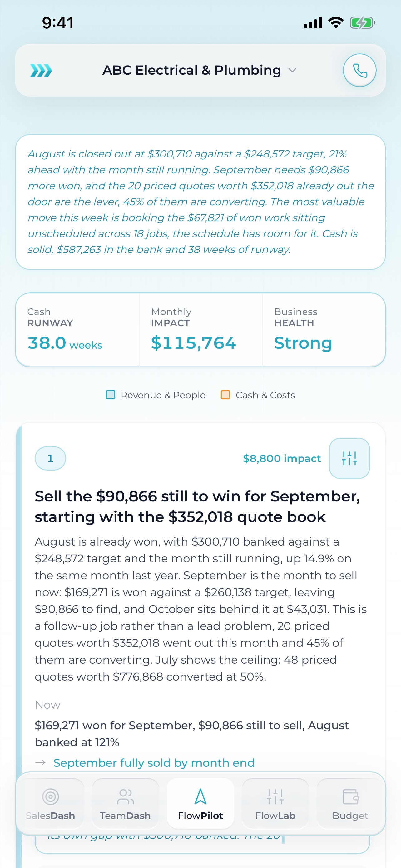Open the Monthly Impact $115,764 tile
The width and height of the screenshot is (401, 868).
coord(201,330)
